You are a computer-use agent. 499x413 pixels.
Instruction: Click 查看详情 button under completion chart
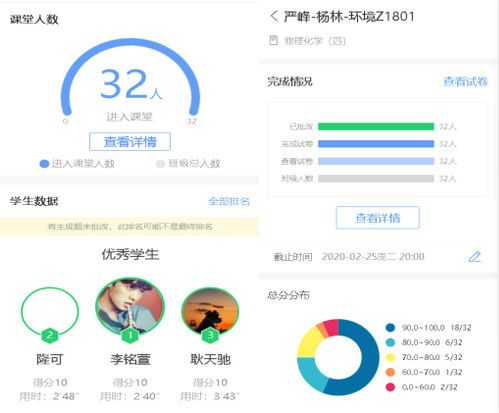point(378,218)
